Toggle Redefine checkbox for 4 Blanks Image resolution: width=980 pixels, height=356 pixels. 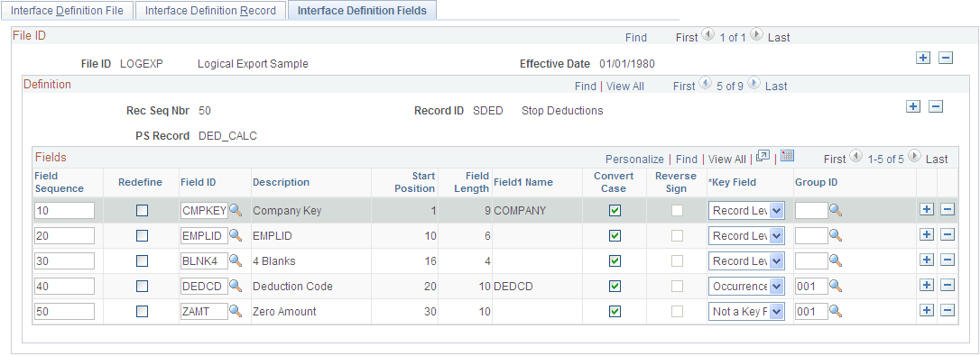[143, 260]
